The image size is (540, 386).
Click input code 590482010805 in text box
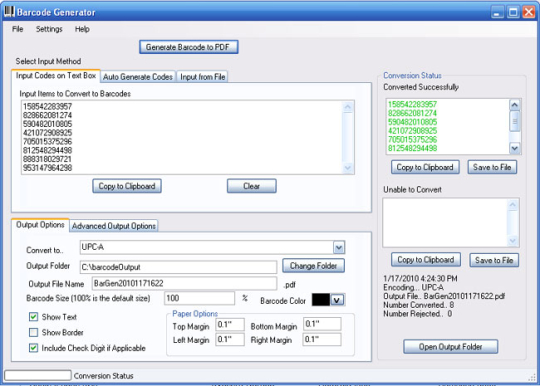pos(48,124)
